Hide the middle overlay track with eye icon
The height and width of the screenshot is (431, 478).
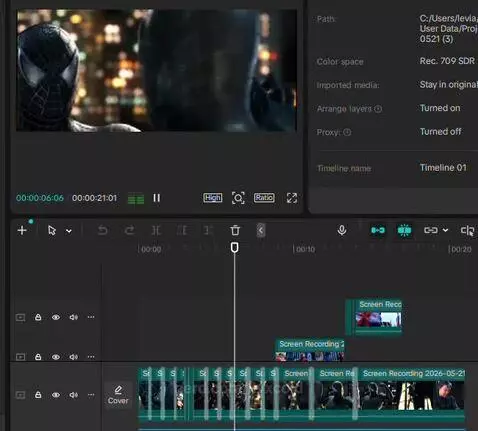point(56,357)
